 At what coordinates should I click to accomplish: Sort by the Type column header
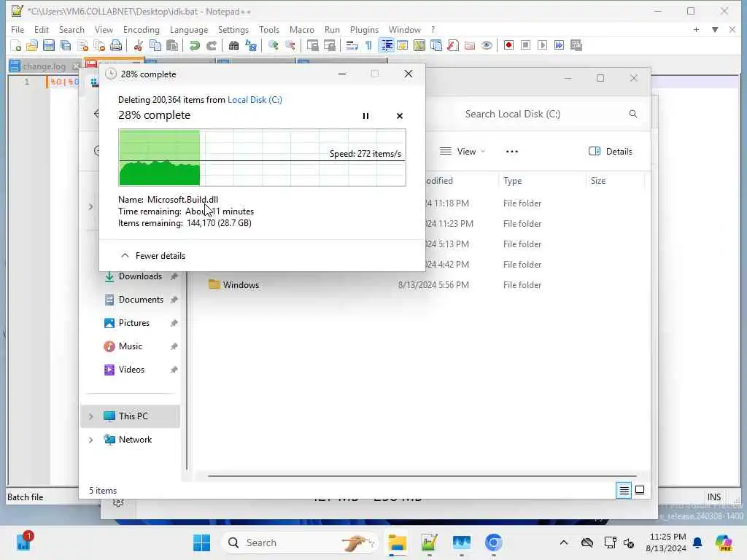tap(512, 181)
